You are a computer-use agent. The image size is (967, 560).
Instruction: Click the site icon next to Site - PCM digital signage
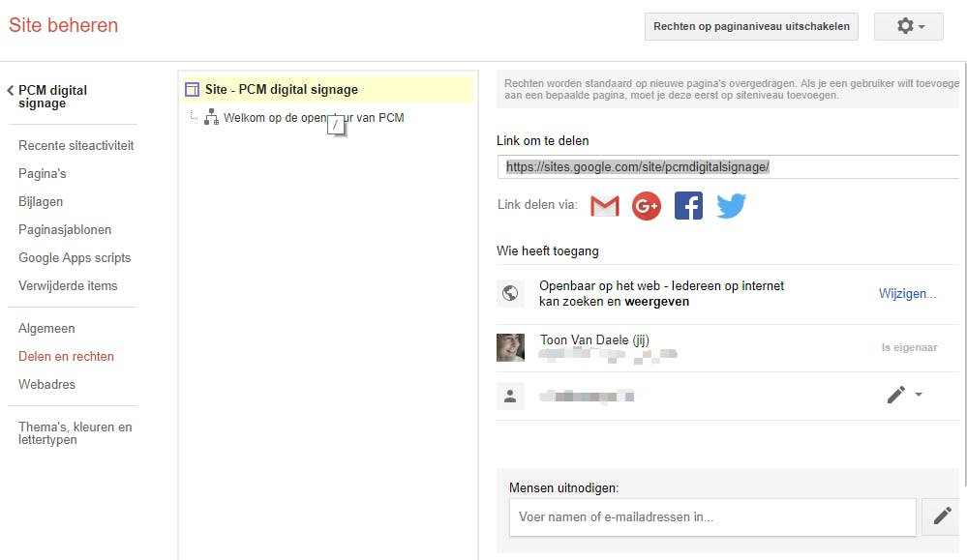192,90
